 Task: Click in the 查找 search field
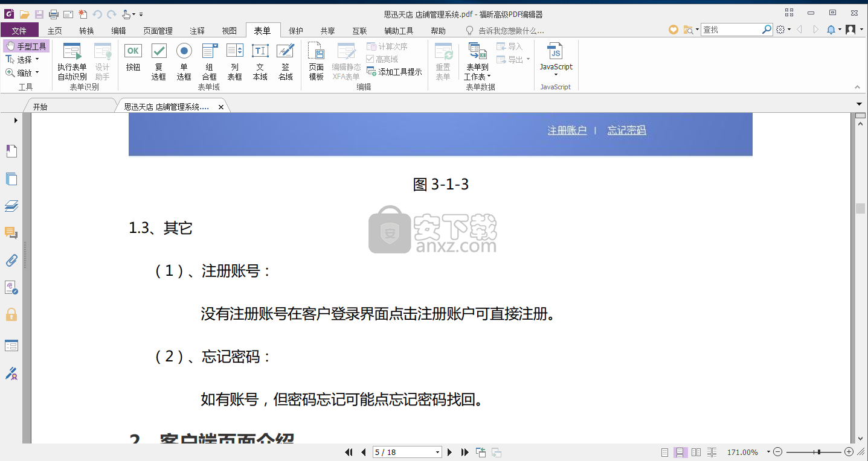(x=731, y=29)
